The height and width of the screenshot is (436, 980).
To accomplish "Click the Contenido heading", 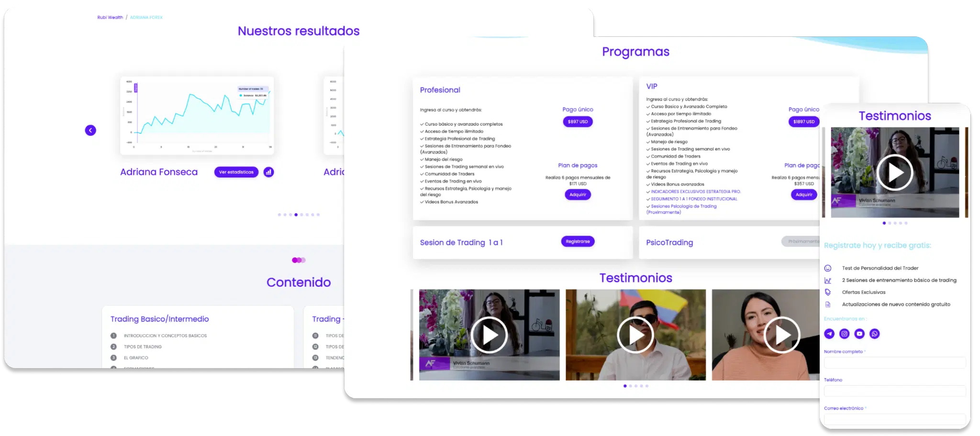I will point(299,283).
